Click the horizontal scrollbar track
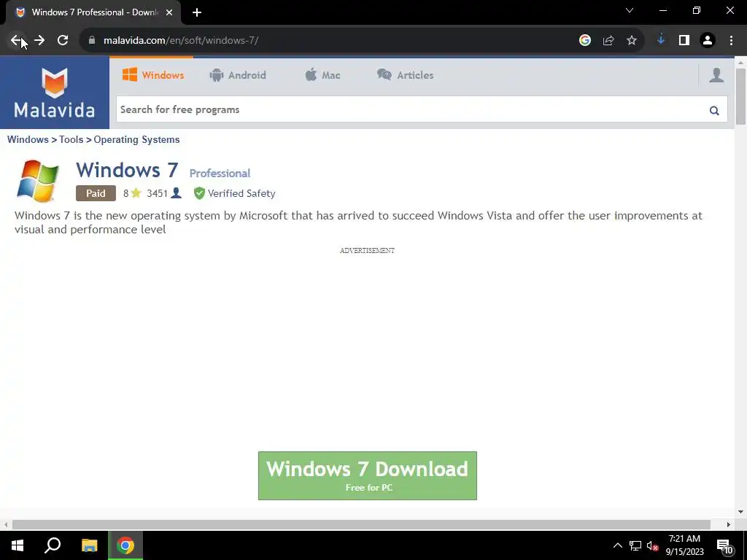Viewport: 747px width, 560px height. [361, 524]
